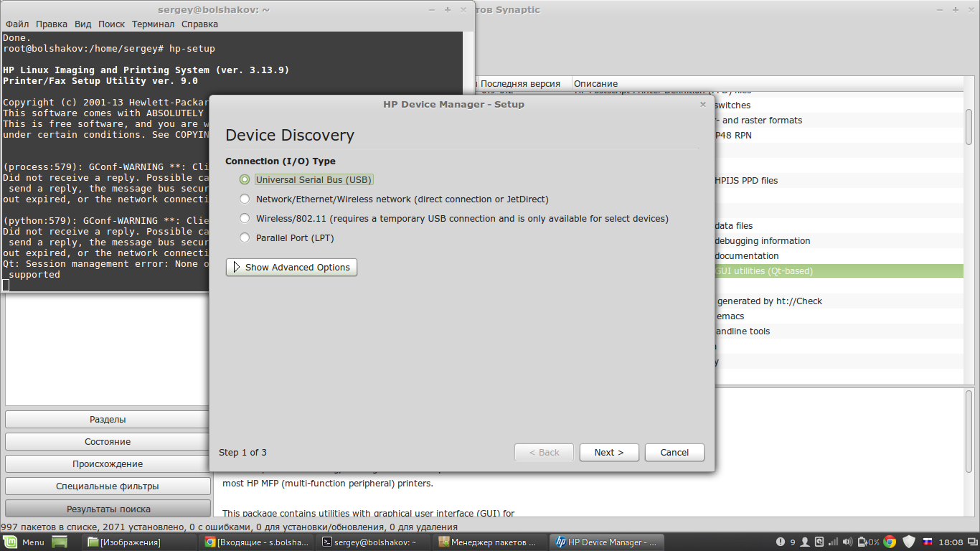Open the Правка menu in terminal

point(52,24)
